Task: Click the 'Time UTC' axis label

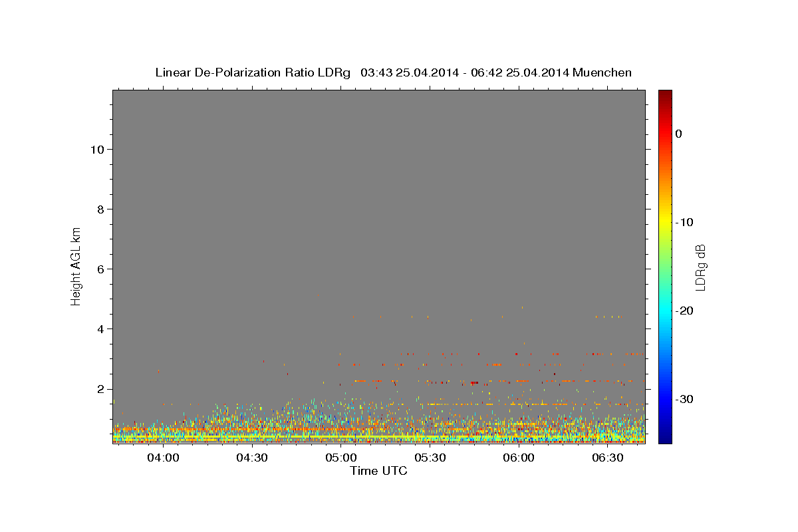Action: click(378, 471)
